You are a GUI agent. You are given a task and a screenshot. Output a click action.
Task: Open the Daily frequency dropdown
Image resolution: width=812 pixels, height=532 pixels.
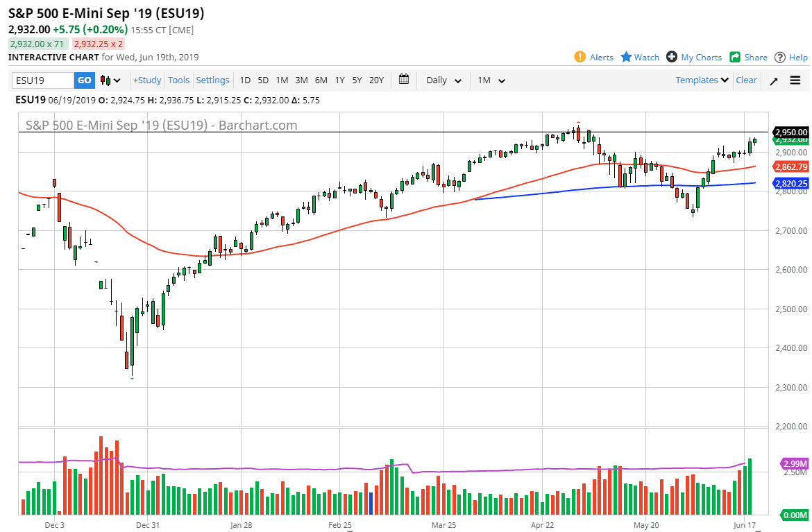[442, 80]
